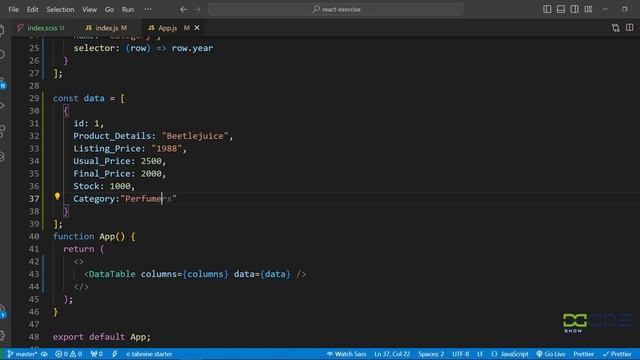
Task: Open the View menu
Action: click(89, 9)
